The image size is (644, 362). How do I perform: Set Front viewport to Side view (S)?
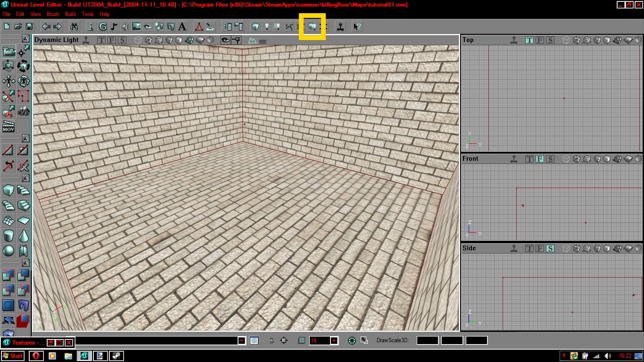pos(550,159)
